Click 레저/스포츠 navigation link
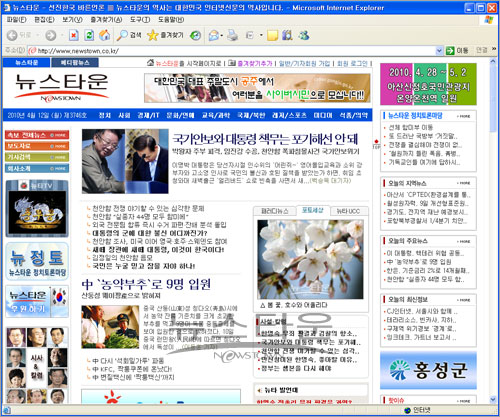500x417 pixels. coord(289,115)
